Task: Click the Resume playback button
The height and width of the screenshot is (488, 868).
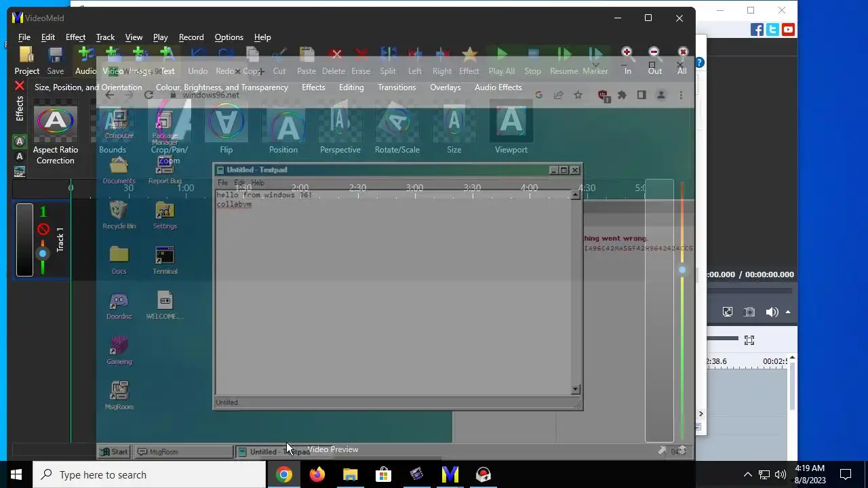Action: pos(564,60)
